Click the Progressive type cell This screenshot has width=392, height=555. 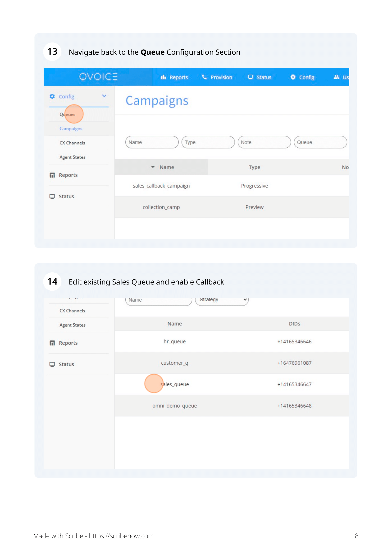coord(254,186)
